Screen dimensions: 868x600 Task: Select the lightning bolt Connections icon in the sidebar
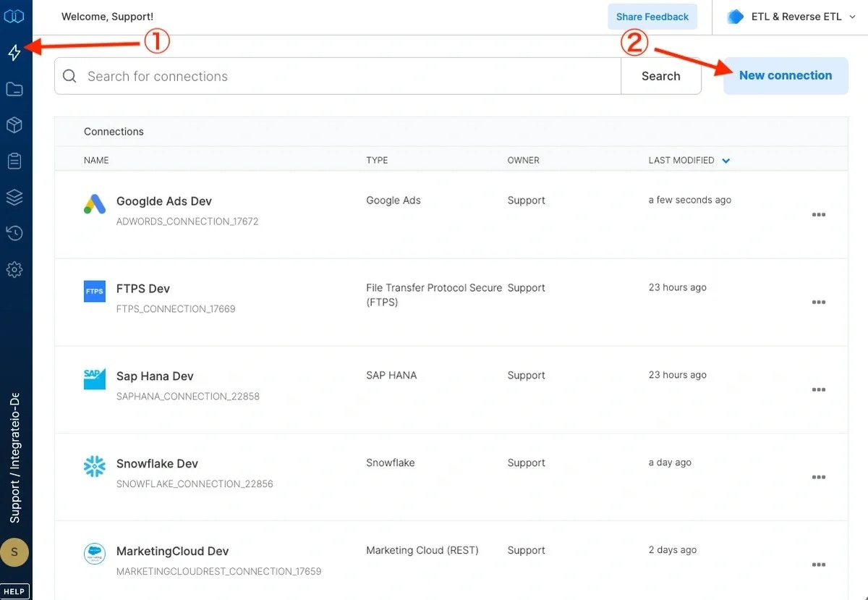pos(15,52)
